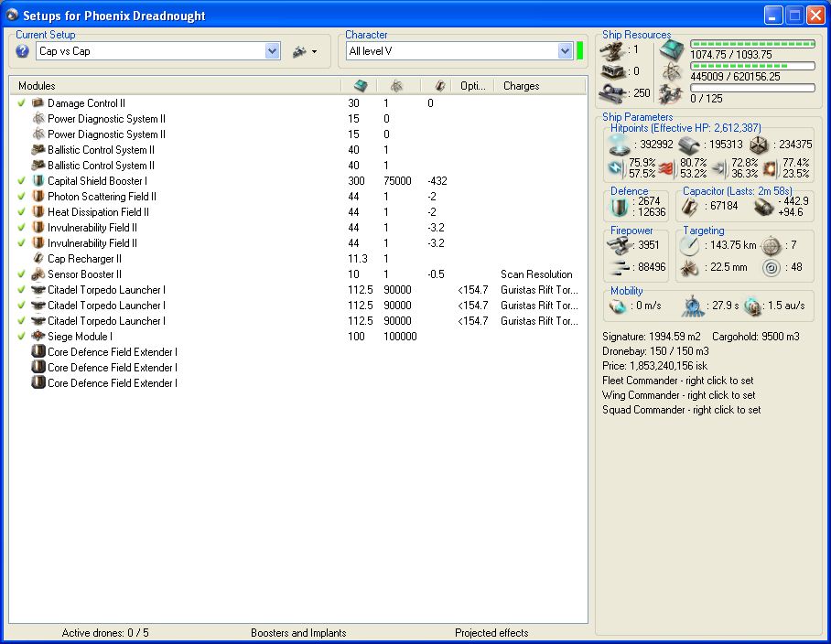Click the calibration icon showing 250
This screenshot has height=644, width=831.
[x=614, y=93]
